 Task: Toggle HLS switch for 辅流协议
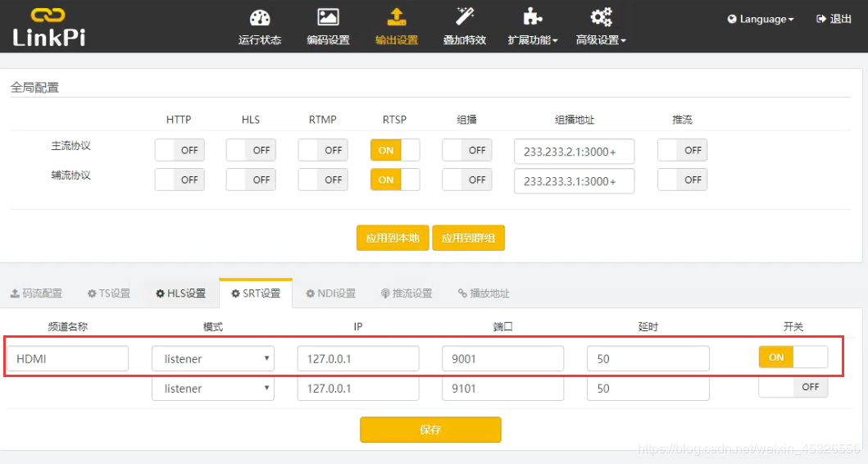point(251,180)
